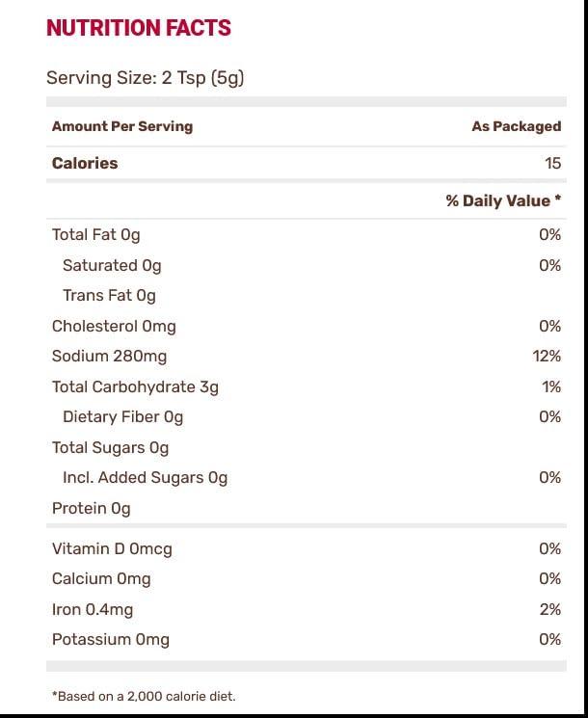
Task: Click the Protein 0g row
Action: pos(91,508)
